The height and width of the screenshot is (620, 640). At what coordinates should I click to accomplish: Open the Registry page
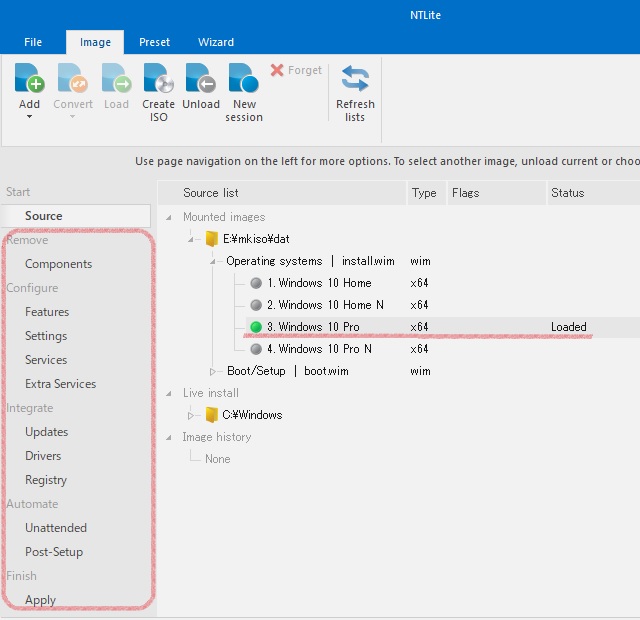(x=46, y=480)
